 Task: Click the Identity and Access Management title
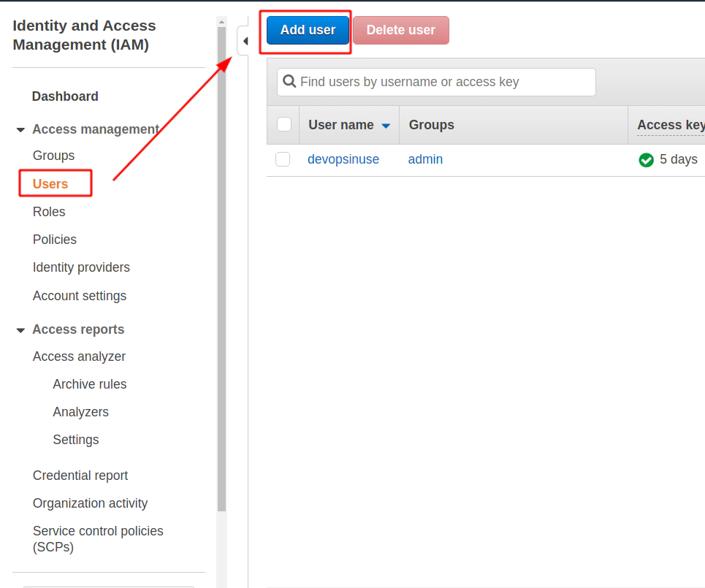click(84, 35)
